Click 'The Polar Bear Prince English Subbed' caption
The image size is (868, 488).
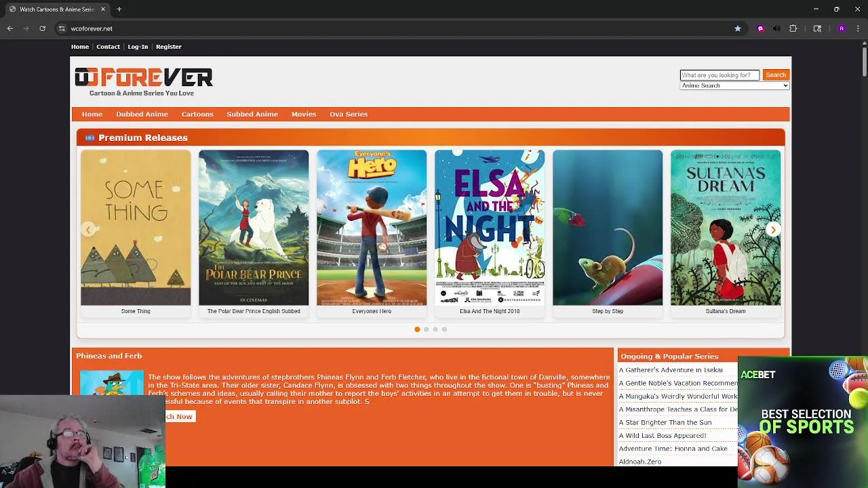tap(254, 311)
